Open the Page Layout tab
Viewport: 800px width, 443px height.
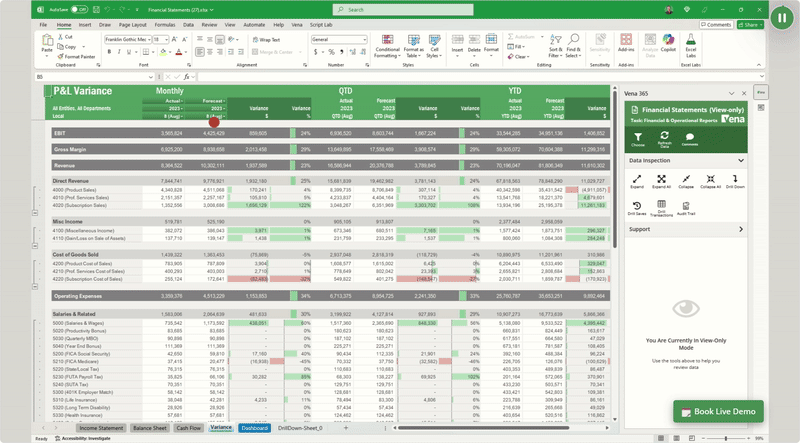click(x=132, y=24)
